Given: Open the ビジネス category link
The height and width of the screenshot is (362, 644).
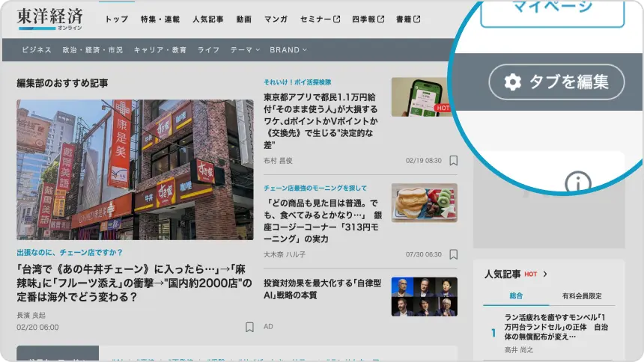Looking at the screenshot, I should (x=37, y=50).
